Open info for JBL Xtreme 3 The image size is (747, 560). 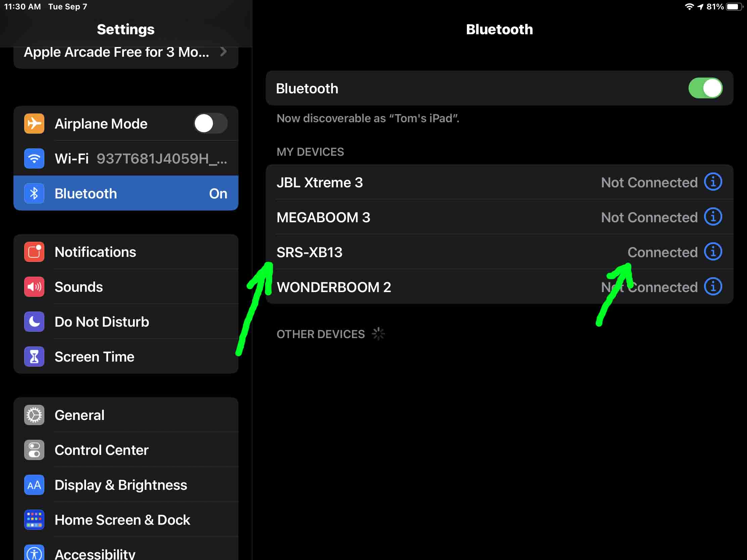tap(713, 182)
